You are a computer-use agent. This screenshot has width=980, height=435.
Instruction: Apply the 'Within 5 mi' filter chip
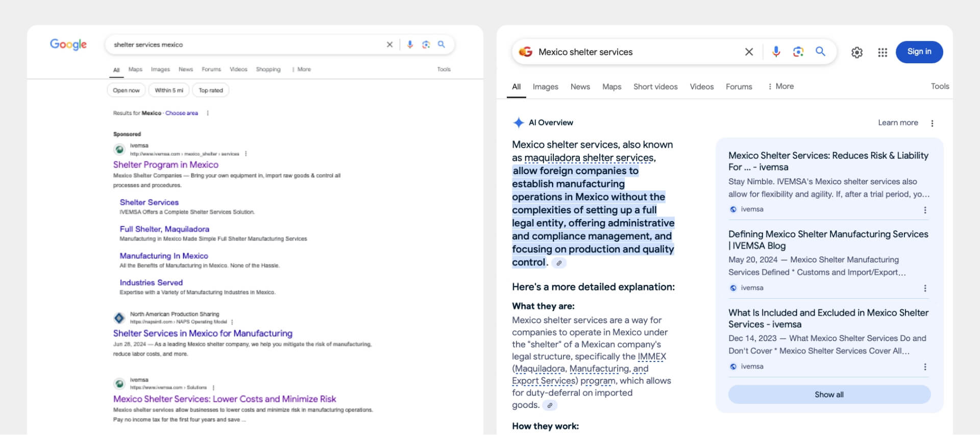coord(169,90)
